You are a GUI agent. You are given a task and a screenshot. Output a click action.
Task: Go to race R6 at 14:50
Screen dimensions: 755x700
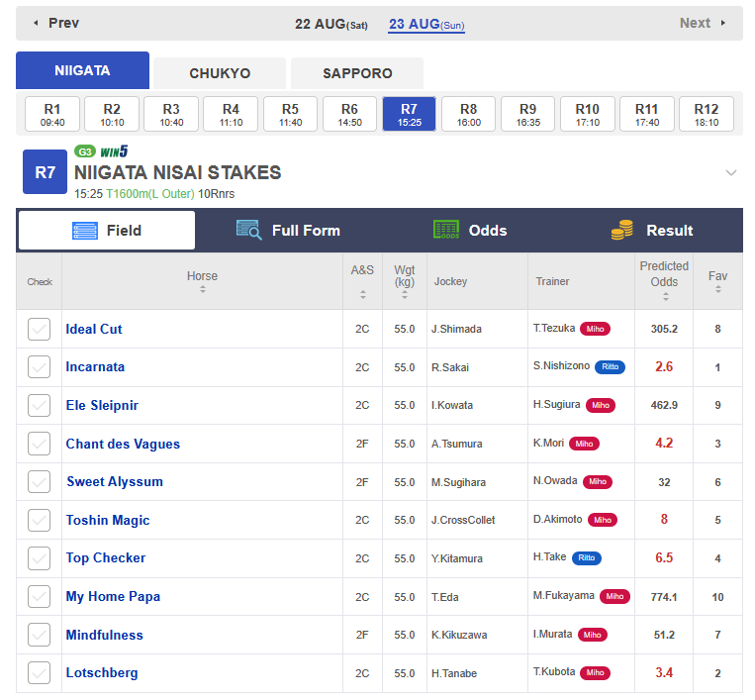tap(349, 114)
